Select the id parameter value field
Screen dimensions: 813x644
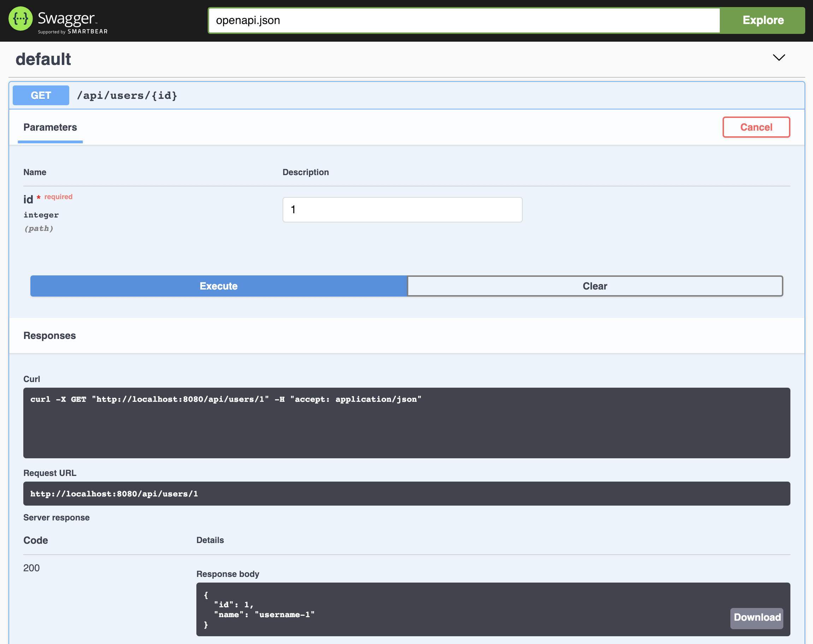coord(402,210)
